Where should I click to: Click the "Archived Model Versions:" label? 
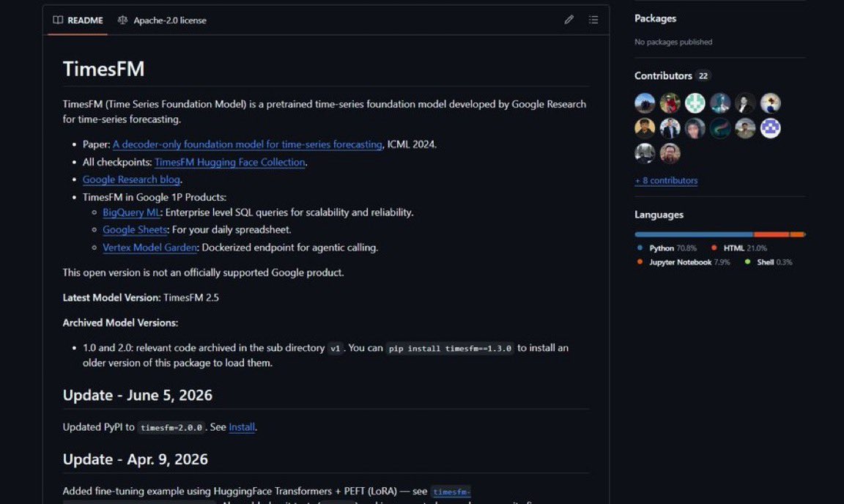(x=120, y=322)
